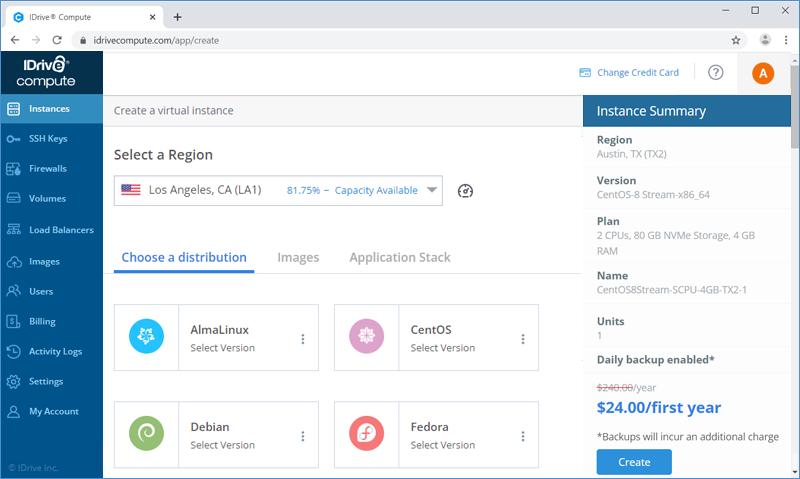The height and width of the screenshot is (479, 800).
Task: Open Debian version options menu
Action: pos(303,436)
